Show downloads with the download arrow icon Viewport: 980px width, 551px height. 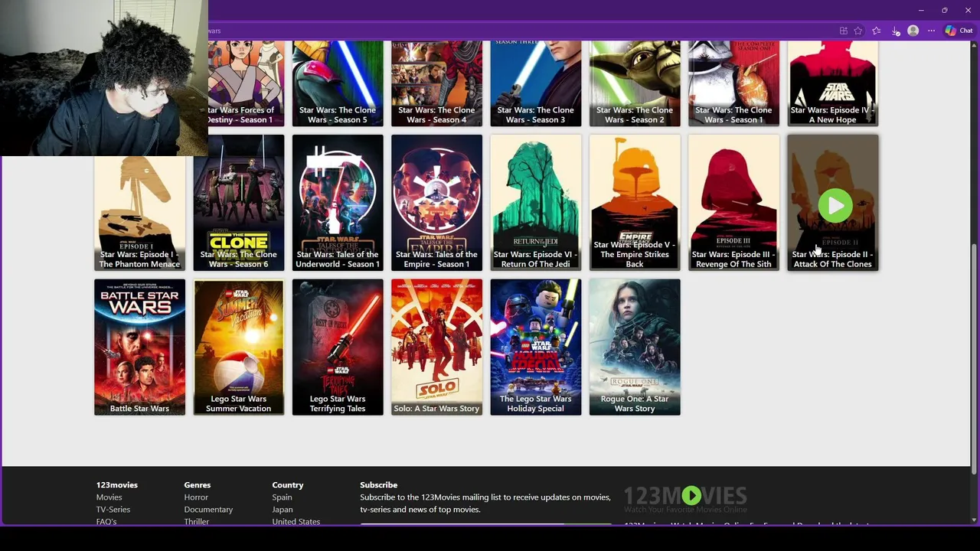[895, 31]
